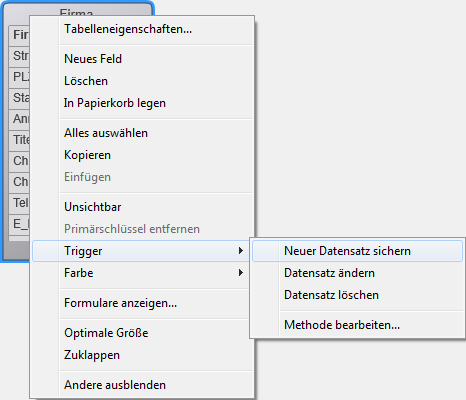Select the Kopieren entry
The width and height of the screenshot is (466, 400).
pyautogui.click(x=142, y=155)
